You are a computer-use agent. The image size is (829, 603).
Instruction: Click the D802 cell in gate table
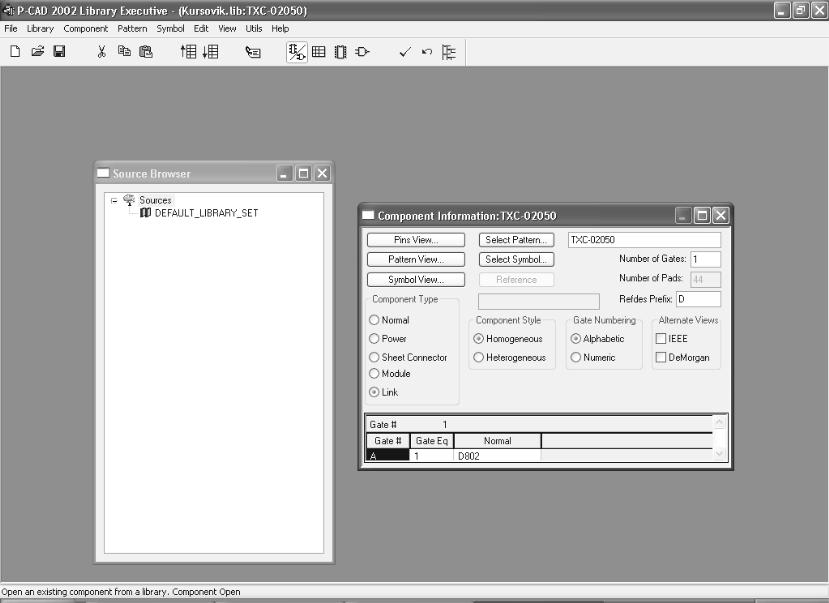tap(497, 456)
